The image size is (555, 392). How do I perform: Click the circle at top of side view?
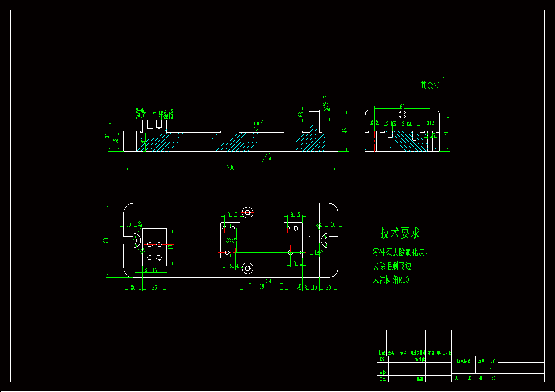pos(402,115)
